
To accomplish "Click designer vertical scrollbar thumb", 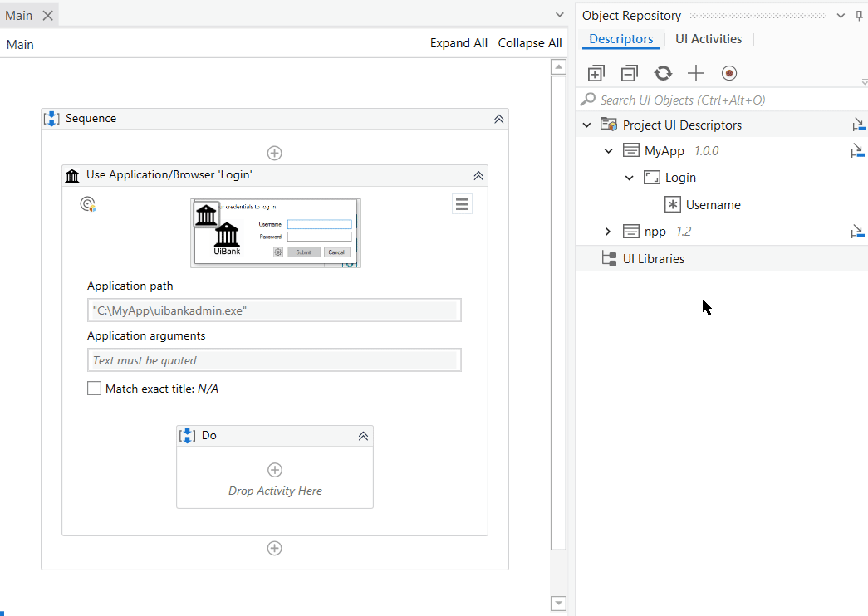I will click(x=558, y=313).
